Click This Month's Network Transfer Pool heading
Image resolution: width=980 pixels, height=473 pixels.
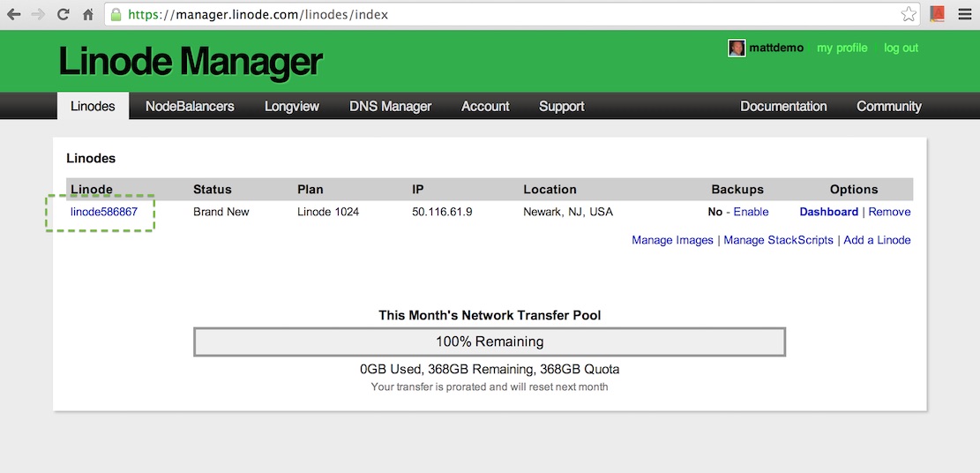[x=490, y=315]
